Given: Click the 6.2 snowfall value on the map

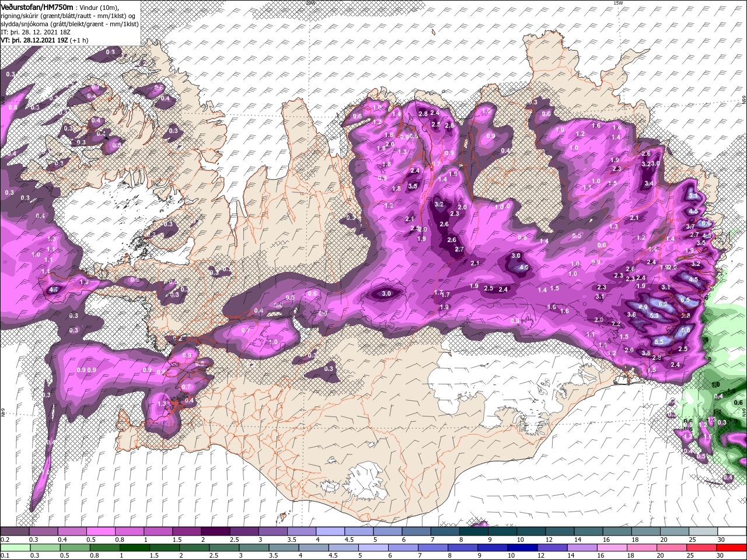Looking at the screenshot, I should pyautogui.click(x=663, y=304).
